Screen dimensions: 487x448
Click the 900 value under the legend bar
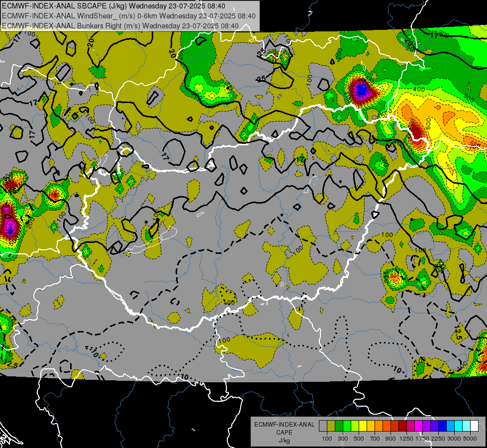click(390, 439)
